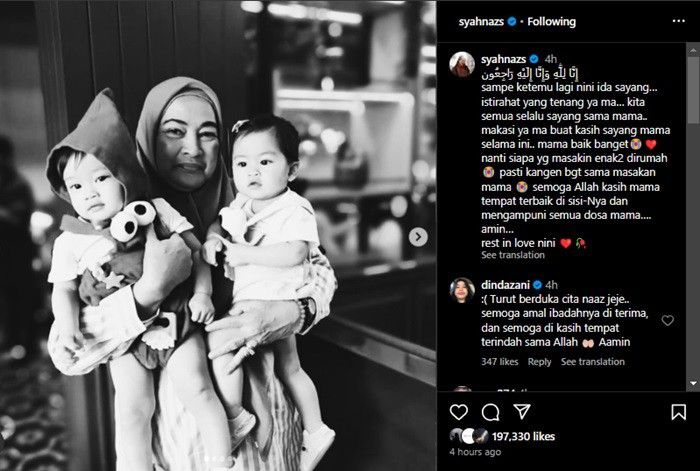Translate dindazani's comment via See translation
The height and width of the screenshot is (471, 700).
(592, 362)
